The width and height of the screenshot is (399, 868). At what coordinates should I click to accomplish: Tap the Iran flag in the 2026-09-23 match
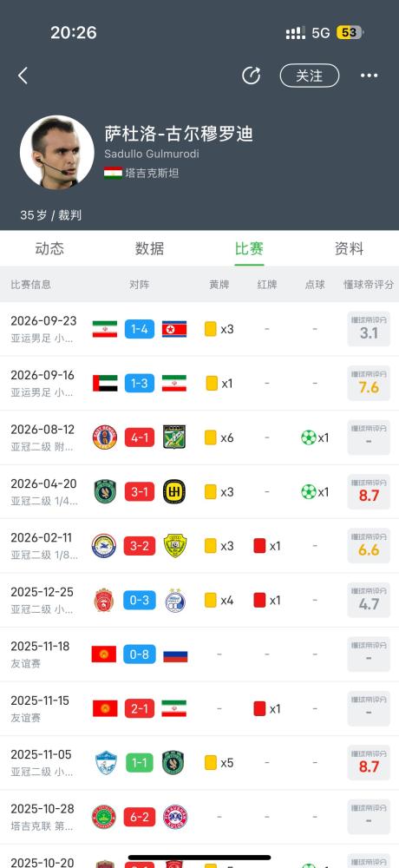105,329
